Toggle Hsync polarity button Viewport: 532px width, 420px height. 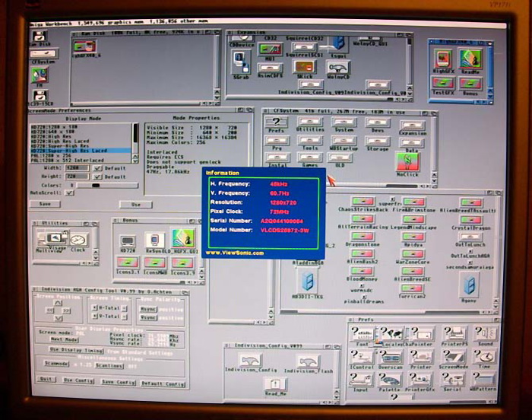point(148,309)
